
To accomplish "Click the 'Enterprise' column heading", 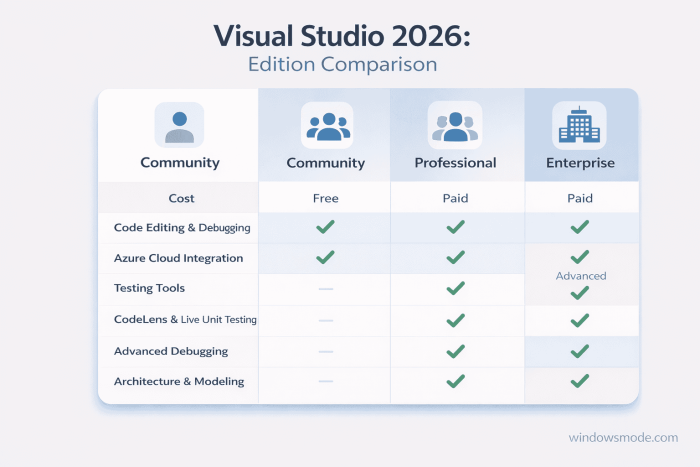I will point(580,163).
